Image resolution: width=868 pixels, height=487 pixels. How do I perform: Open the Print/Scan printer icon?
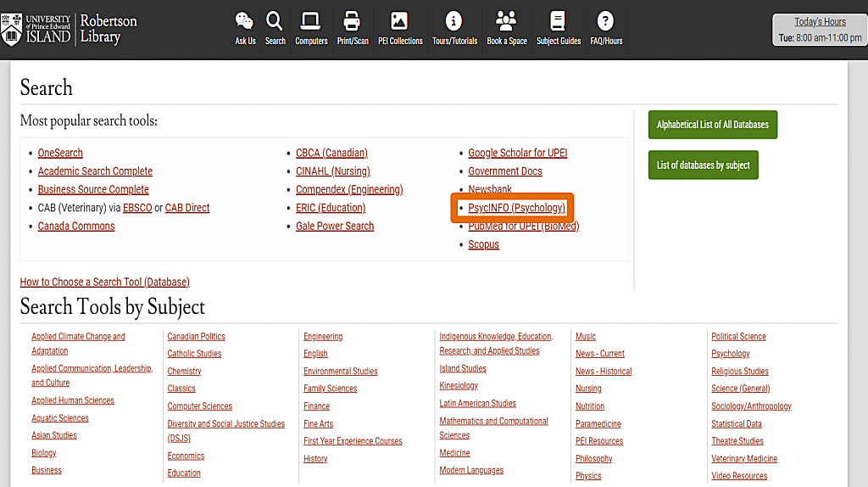tap(353, 21)
